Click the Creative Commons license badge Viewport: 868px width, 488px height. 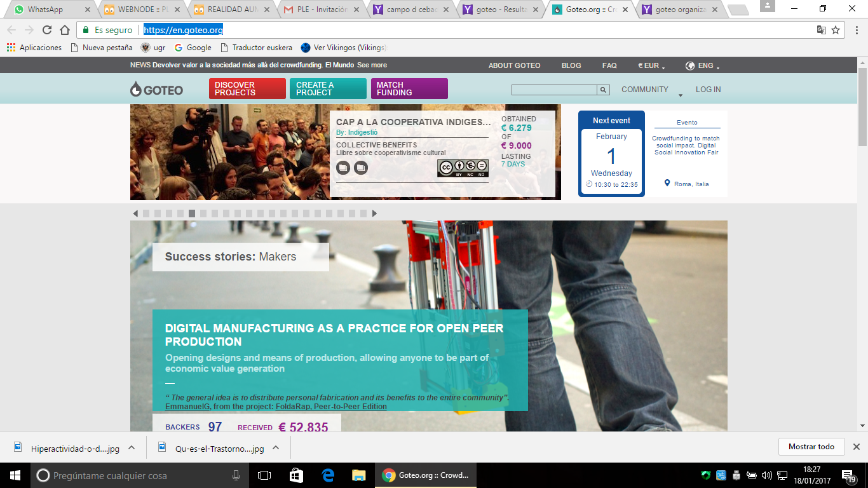coord(463,168)
